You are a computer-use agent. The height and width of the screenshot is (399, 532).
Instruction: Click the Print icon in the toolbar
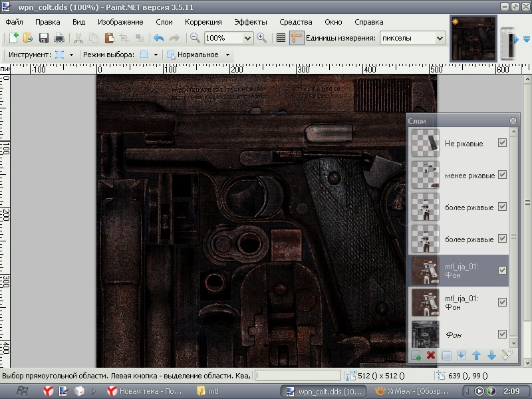(59, 39)
